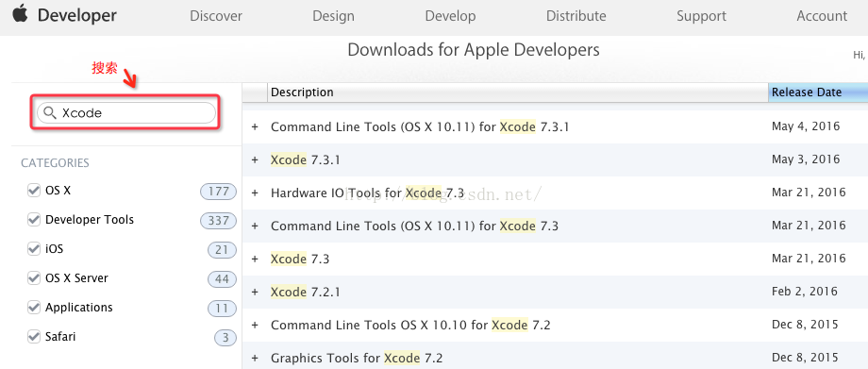Expand the Xcode 7.3.1 row

click(x=255, y=159)
